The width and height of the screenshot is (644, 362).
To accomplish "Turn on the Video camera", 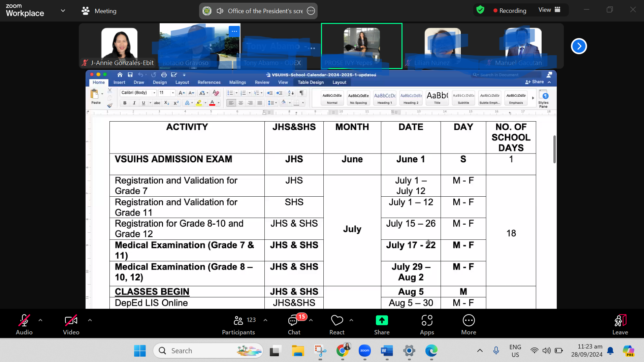I will [x=71, y=324].
